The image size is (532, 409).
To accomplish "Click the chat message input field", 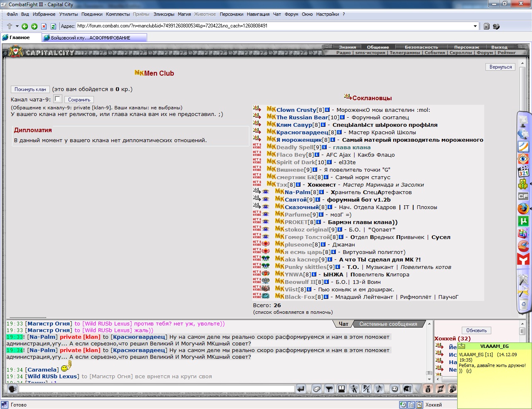I will tap(157, 389).
